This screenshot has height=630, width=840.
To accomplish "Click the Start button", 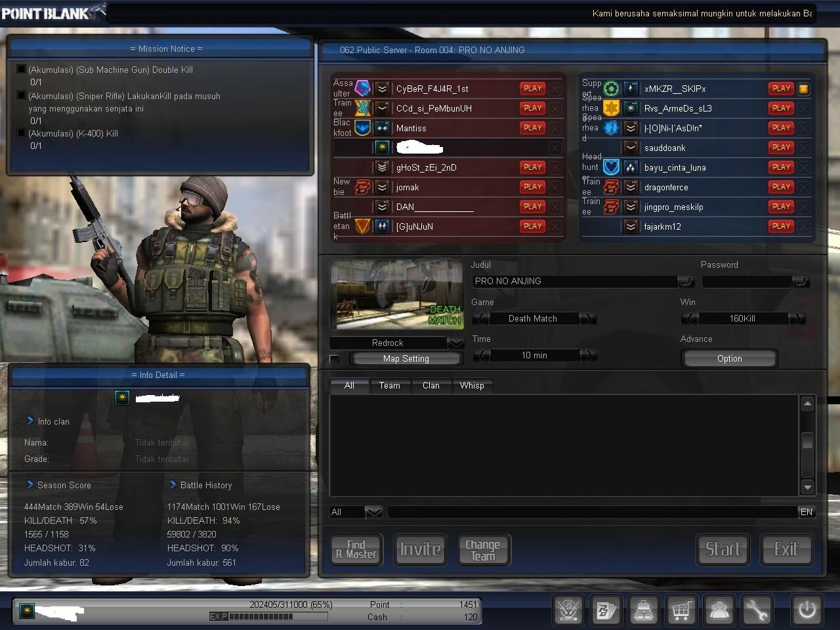I will tap(723, 549).
